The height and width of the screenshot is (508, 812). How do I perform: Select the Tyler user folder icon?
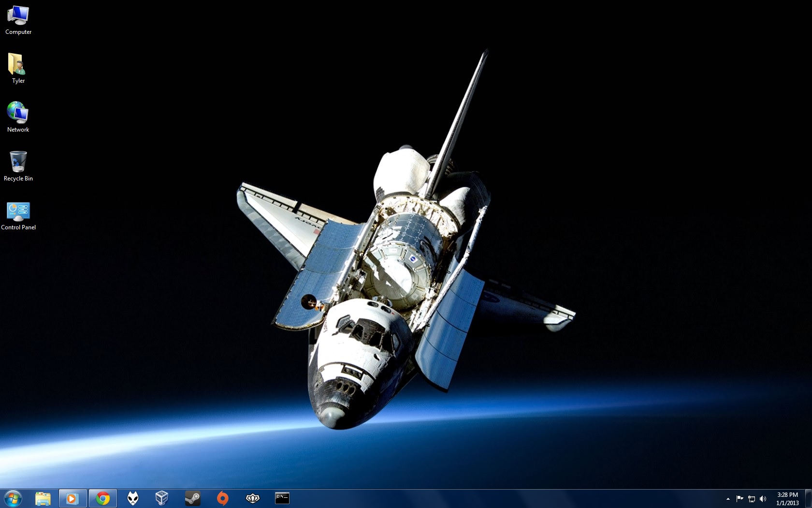click(x=18, y=69)
